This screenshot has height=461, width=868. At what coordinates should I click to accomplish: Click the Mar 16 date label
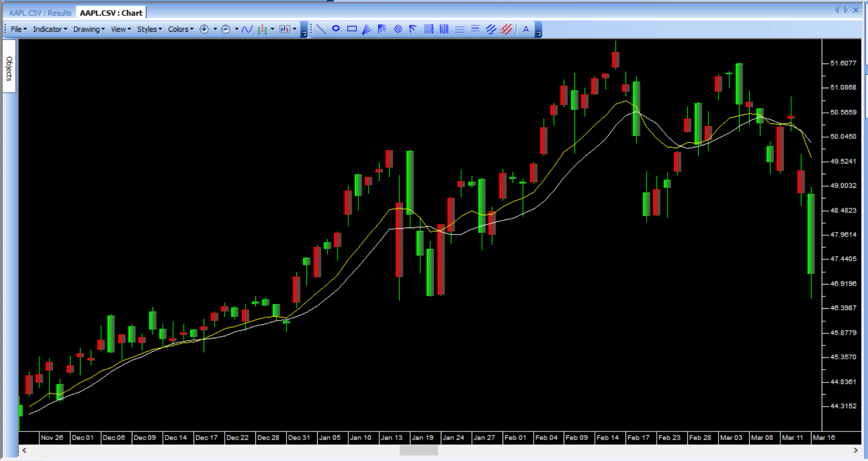coord(824,437)
